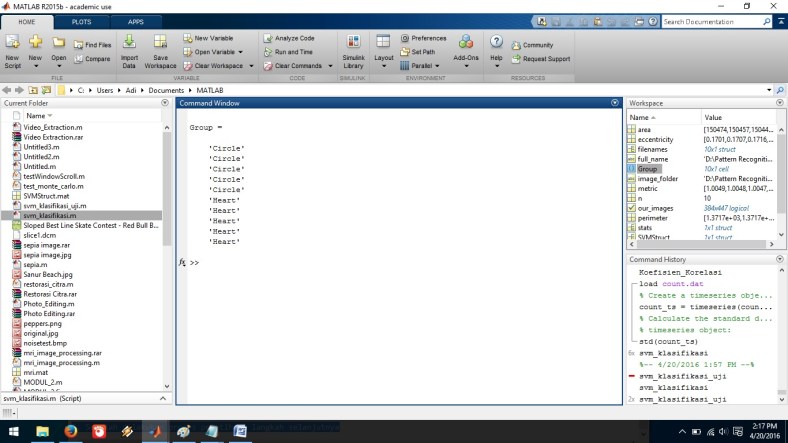Click the New Script icon
This screenshot has width=788, height=443.
tap(12, 46)
